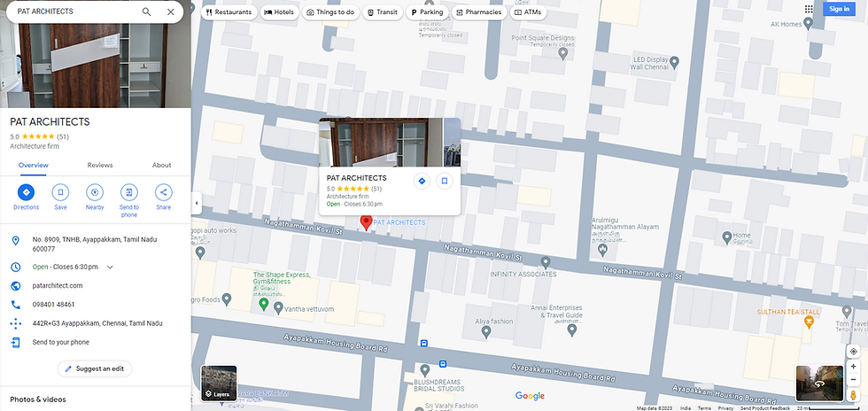Screen dimensions: 868x411
Task: Open the Google apps grid
Action: [809, 9]
